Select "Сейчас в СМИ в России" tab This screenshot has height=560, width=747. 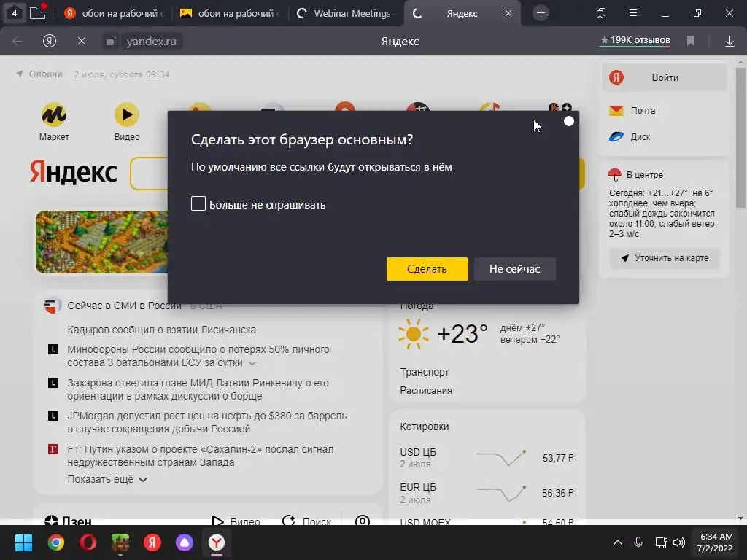pyautogui.click(x=124, y=306)
